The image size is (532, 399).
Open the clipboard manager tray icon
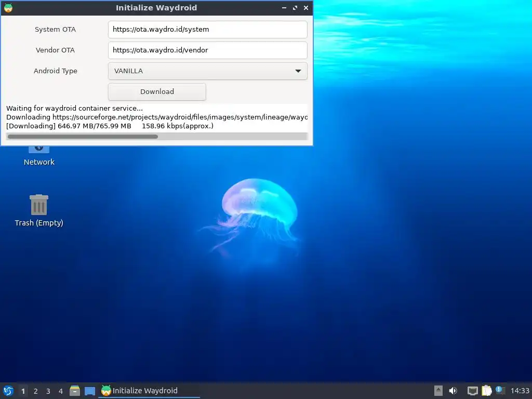pos(486,391)
